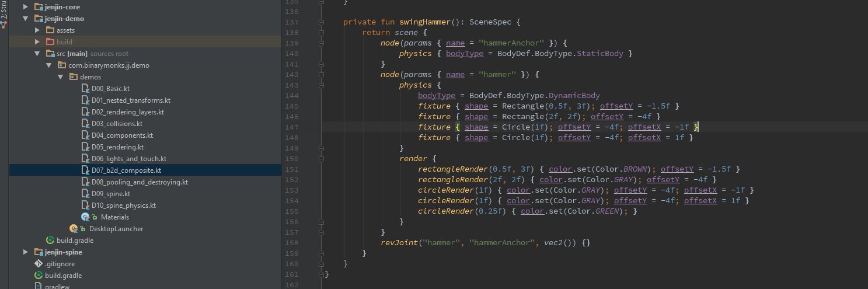Select D03_collisions.kt in the project tree

click(117, 124)
